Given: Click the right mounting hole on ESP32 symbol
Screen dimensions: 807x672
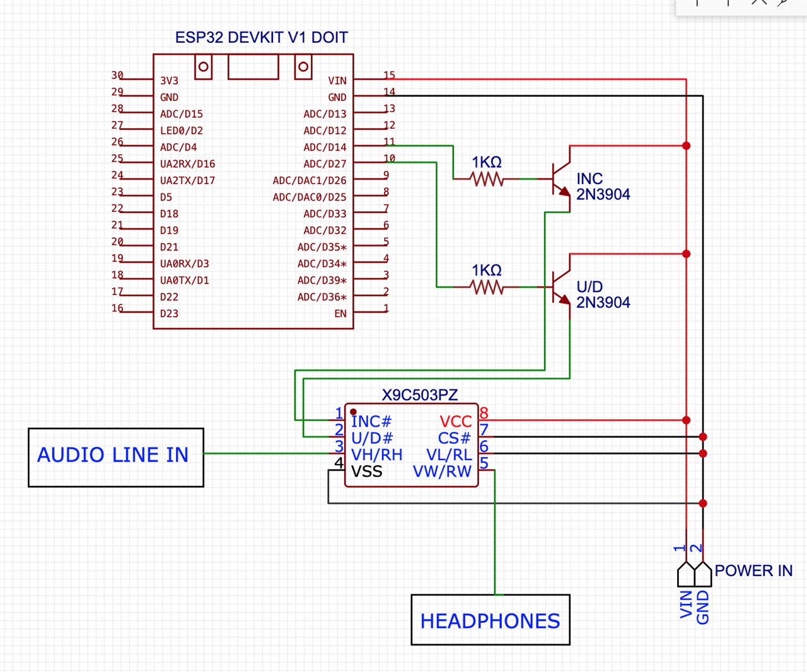Looking at the screenshot, I should 303,66.
